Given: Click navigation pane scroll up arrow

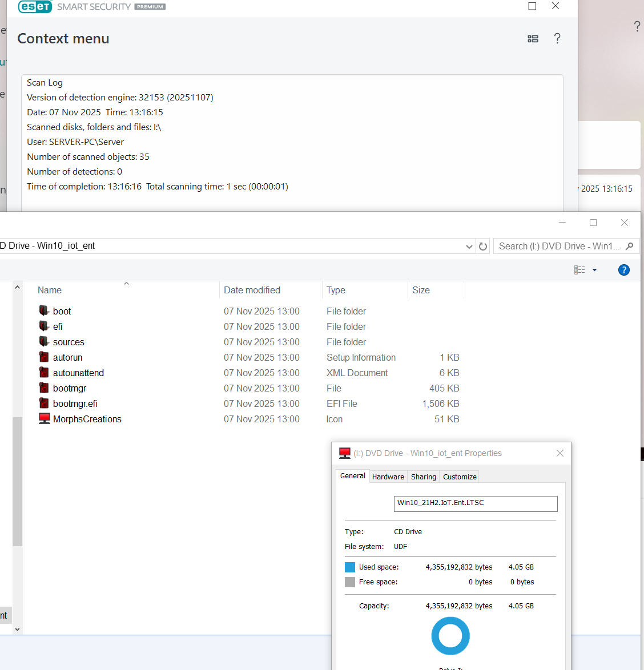Looking at the screenshot, I should pos(17,287).
